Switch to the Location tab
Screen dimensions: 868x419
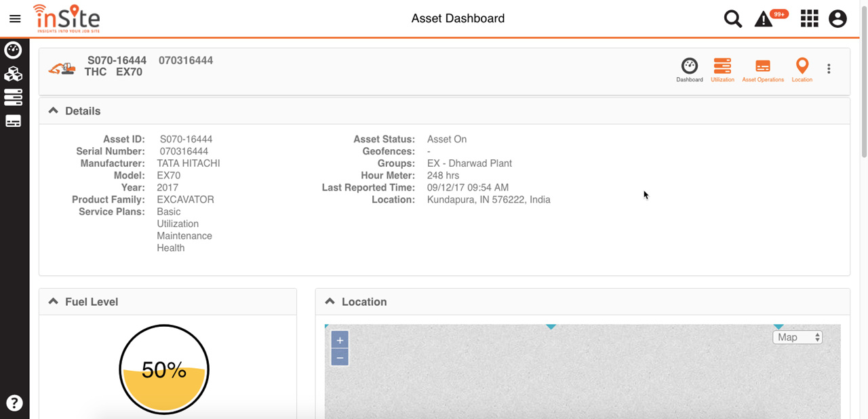click(x=802, y=71)
